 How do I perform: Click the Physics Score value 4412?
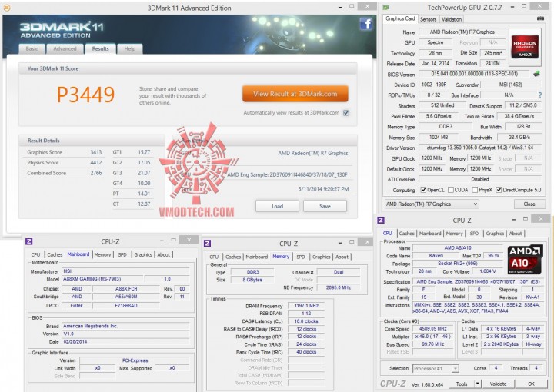[95, 163]
